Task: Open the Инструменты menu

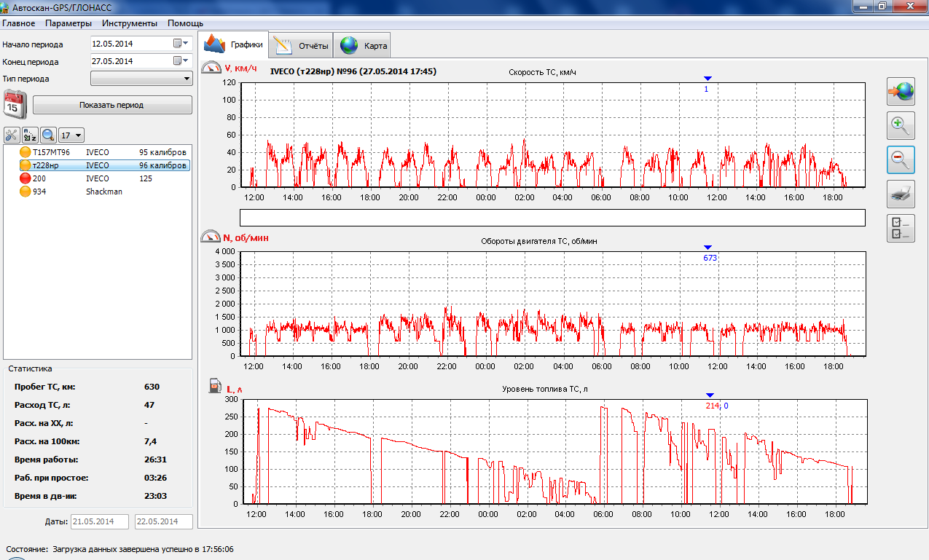Action: 129,23
